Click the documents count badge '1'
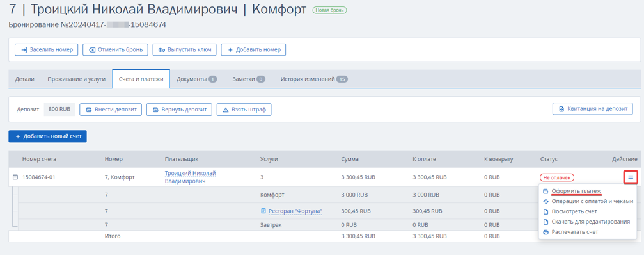 [213, 79]
